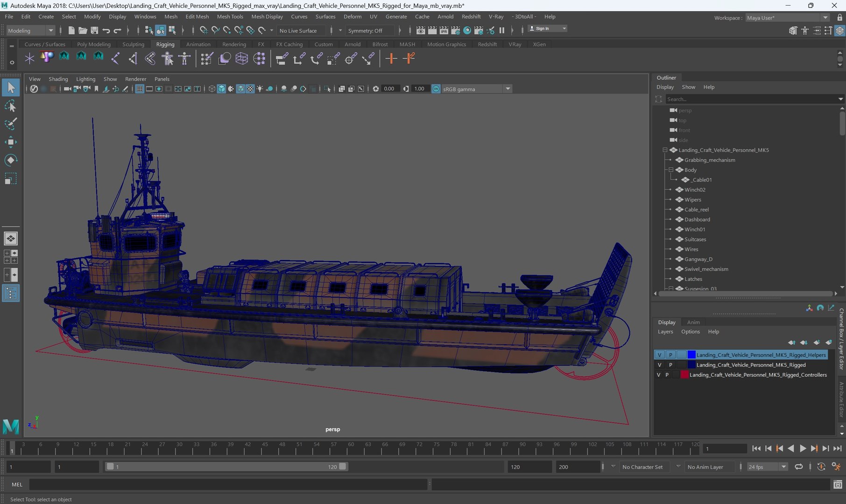Click the Create Joint shelf icon
This screenshot has width=846, height=504.
[115, 58]
